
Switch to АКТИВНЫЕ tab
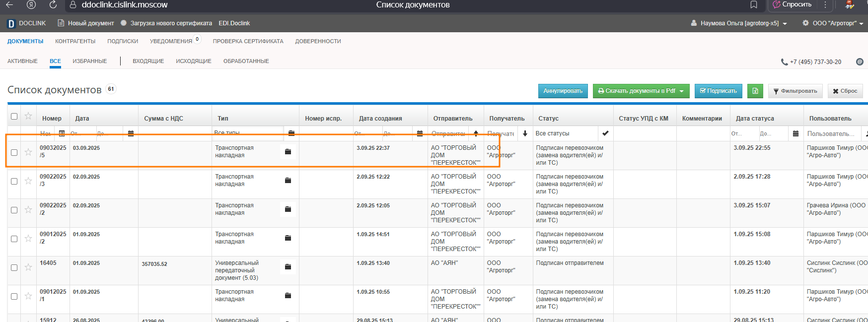pos(22,61)
